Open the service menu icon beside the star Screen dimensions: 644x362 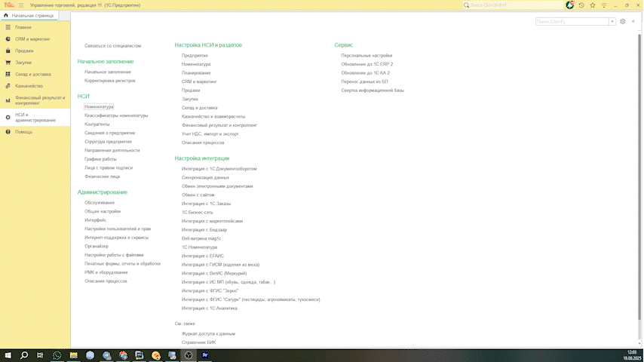(604, 5)
